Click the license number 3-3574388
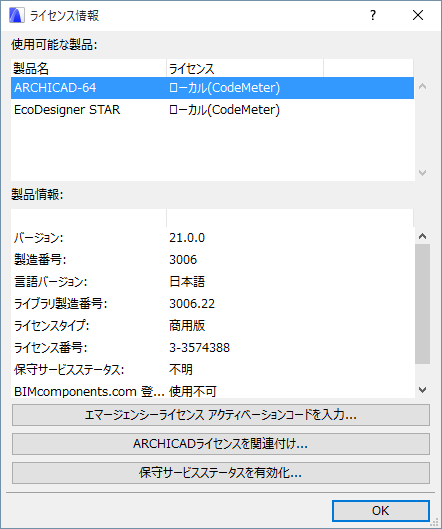442x529 pixels. [x=199, y=347]
